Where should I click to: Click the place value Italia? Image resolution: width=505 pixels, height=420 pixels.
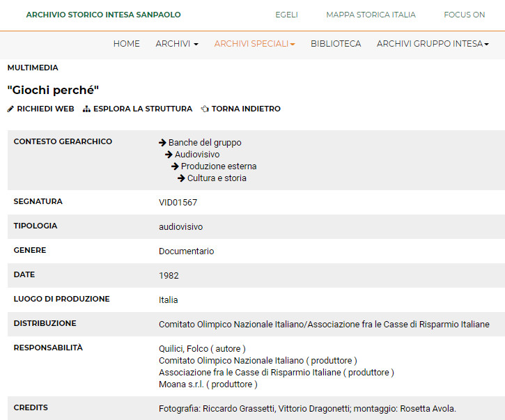(x=168, y=300)
